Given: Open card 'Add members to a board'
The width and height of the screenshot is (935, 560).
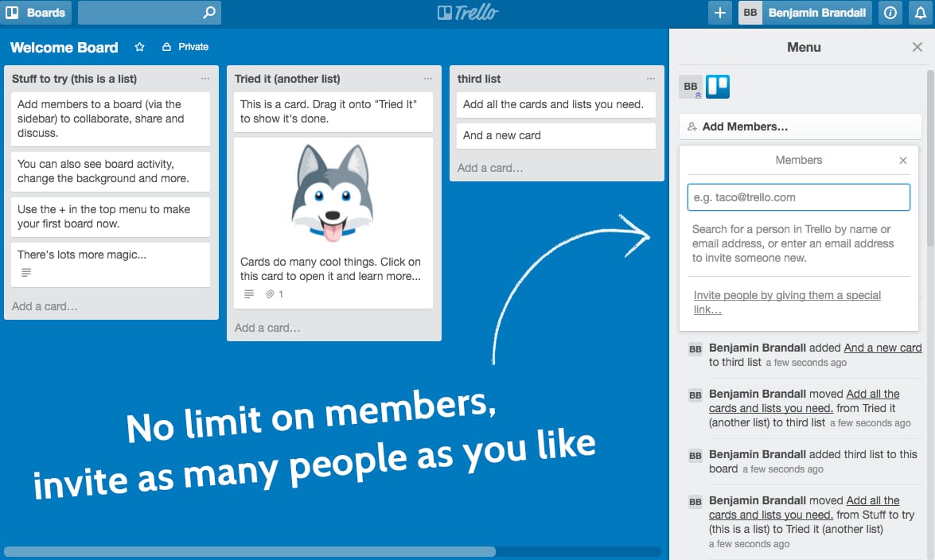Looking at the screenshot, I should [111, 119].
